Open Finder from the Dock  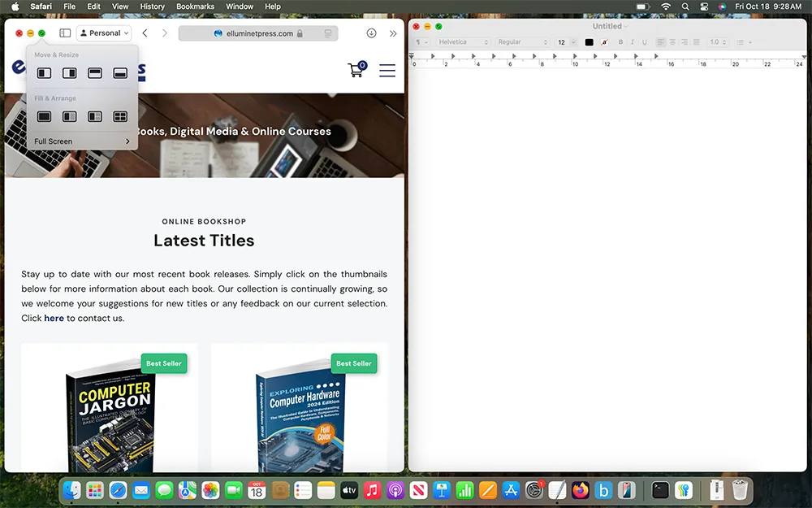pyautogui.click(x=72, y=490)
